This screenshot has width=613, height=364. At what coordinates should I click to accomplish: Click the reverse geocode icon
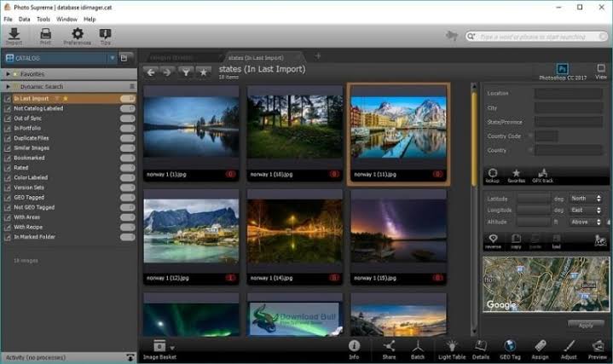tap(493, 241)
